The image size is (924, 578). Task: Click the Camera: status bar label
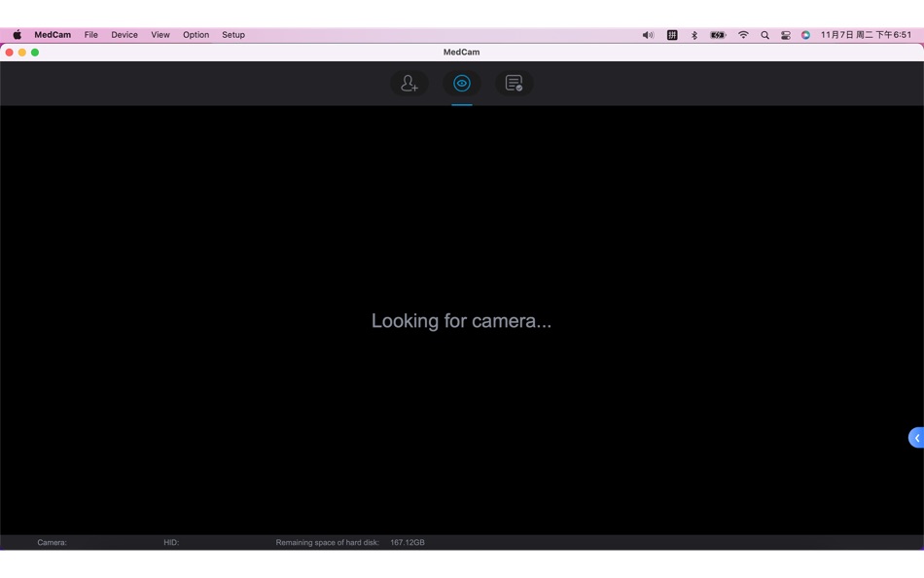tap(52, 542)
